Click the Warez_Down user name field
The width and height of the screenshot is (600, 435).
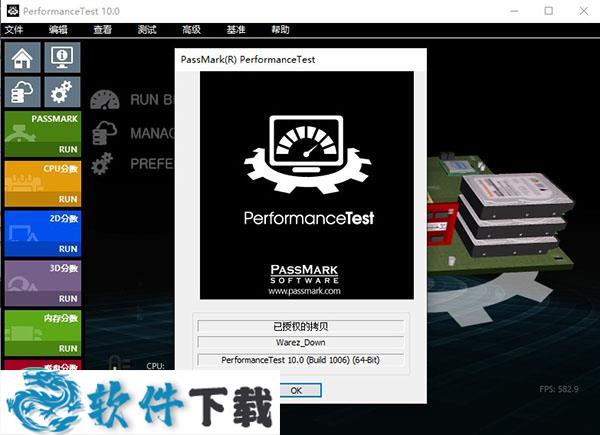[301, 342]
